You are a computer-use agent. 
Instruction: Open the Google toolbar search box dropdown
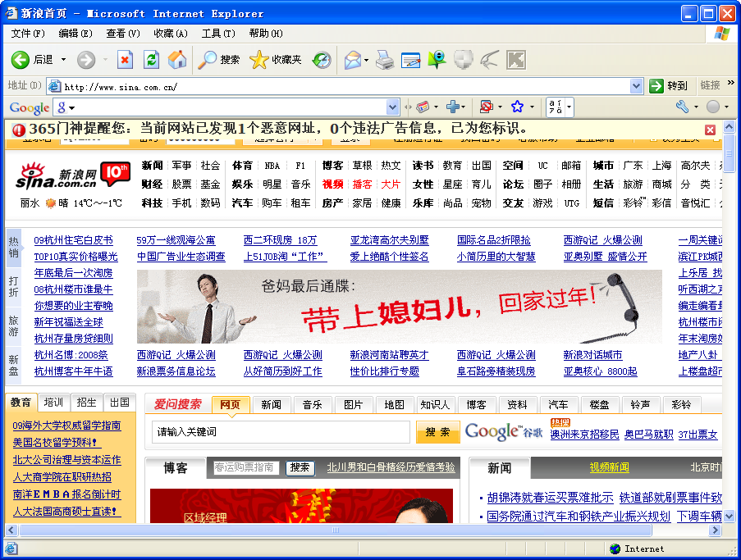(391, 107)
